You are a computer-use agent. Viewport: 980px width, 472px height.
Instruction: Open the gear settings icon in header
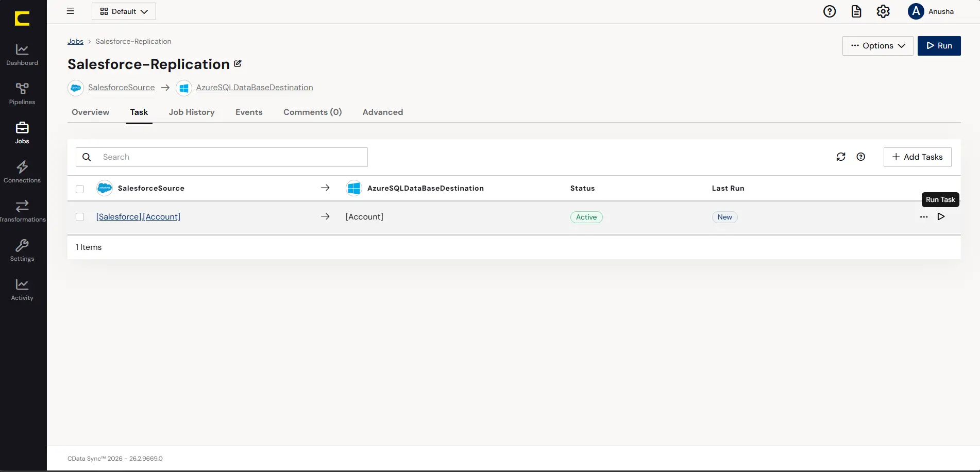point(883,11)
